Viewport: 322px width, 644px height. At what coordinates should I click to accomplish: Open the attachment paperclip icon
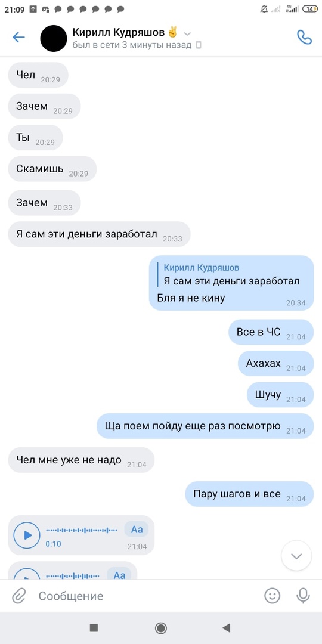pyautogui.click(x=18, y=596)
